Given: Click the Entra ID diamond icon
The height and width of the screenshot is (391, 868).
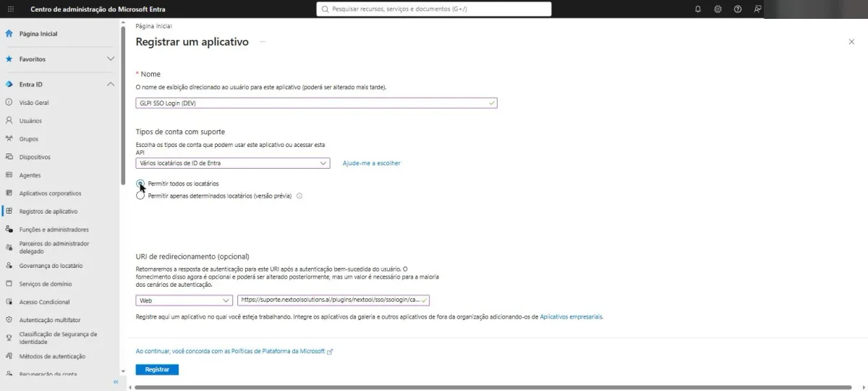Looking at the screenshot, I should tap(9, 84).
